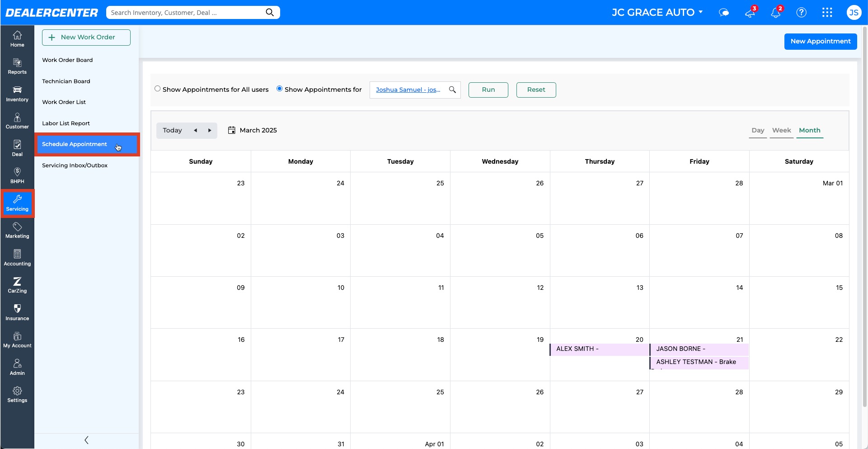Click the New Appointment button

click(x=820, y=41)
